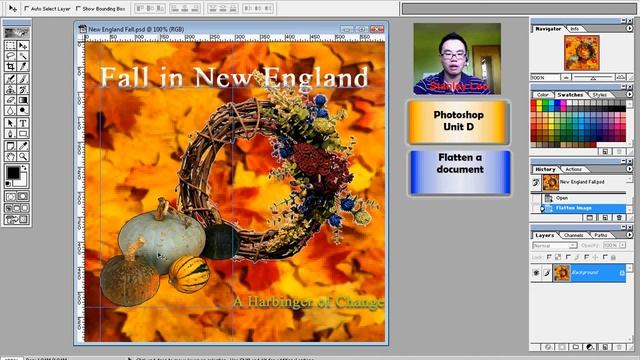
Task: Select the Blur tool
Action: tap(10, 110)
